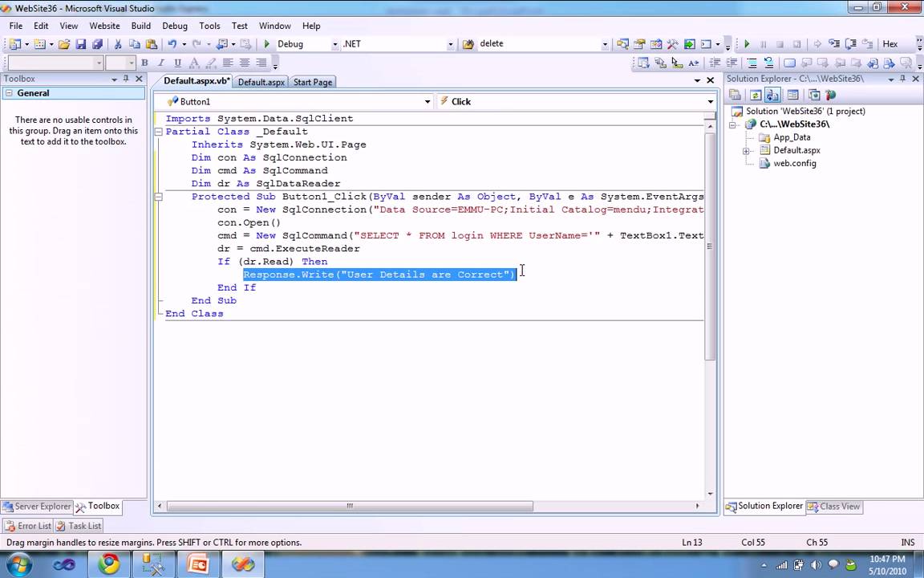
Task: Click Solution Explorer Properties icon
Action: 735,95
